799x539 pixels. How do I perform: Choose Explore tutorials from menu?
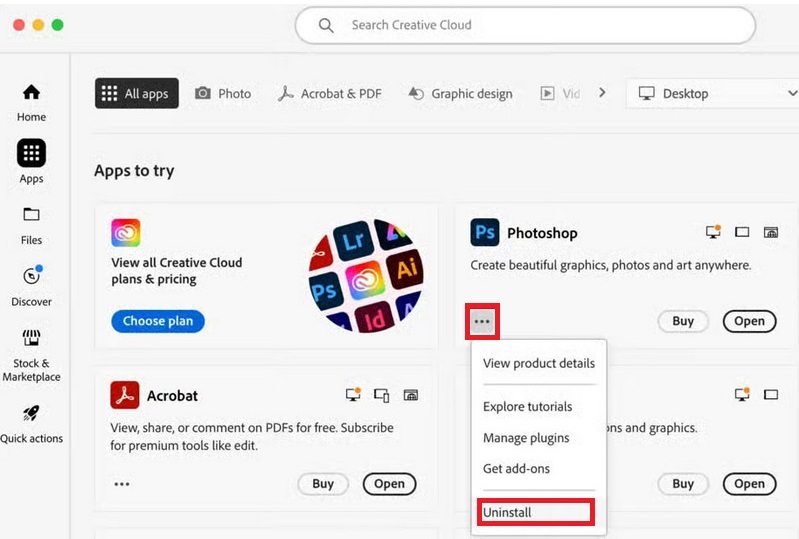pyautogui.click(x=527, y=407)
